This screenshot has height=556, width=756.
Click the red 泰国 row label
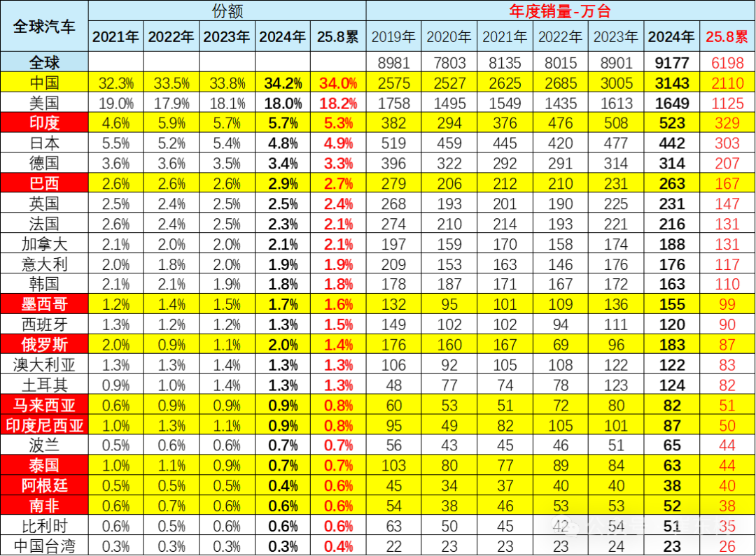(x=44, y=466)
